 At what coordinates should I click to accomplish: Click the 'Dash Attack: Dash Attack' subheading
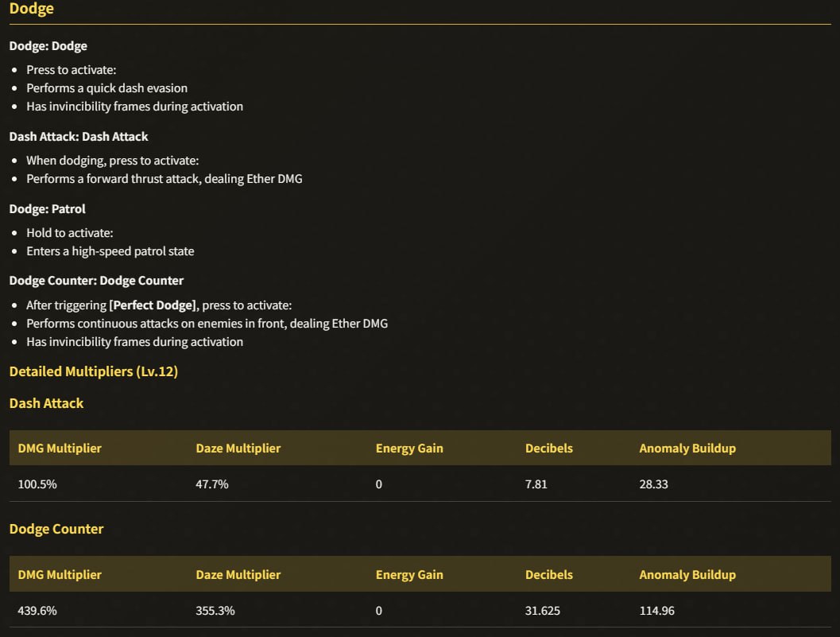click(x=79, y=137)
